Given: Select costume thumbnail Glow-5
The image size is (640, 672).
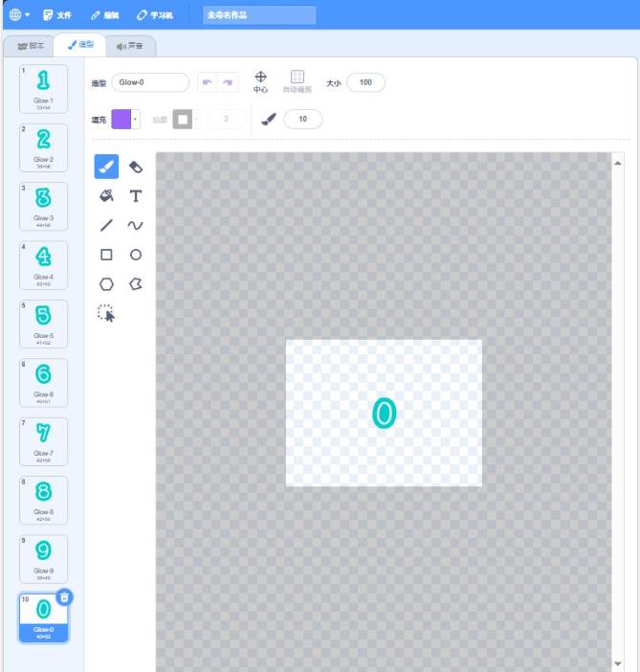Looking at the screenshot, I should point(43,324).
